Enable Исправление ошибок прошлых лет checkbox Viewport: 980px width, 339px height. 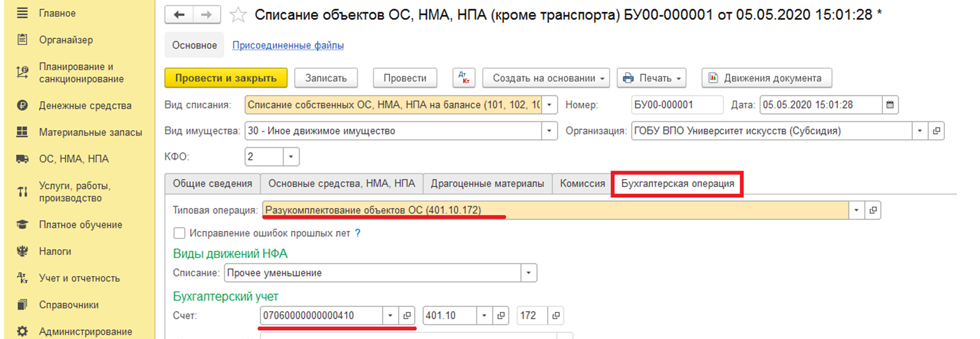(179, 233)
